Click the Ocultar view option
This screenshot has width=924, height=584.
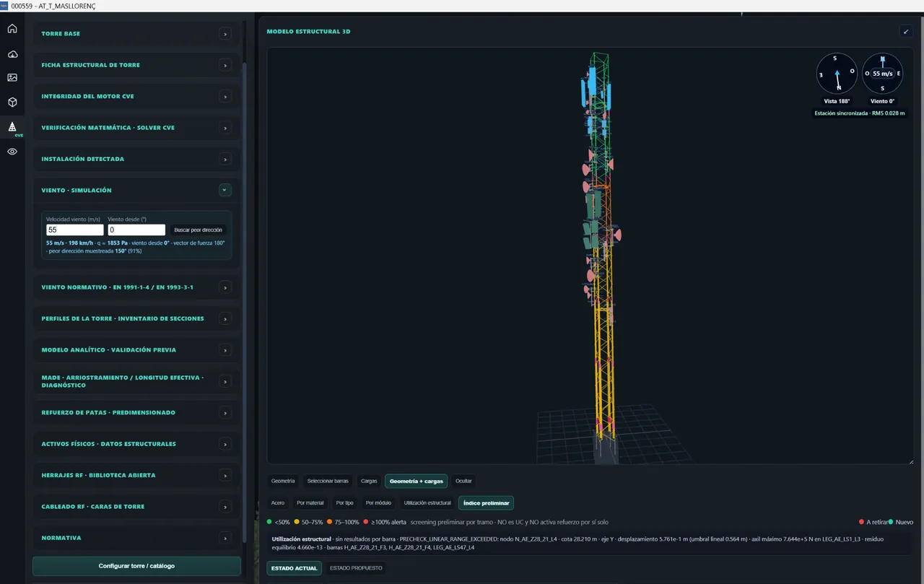463,481
